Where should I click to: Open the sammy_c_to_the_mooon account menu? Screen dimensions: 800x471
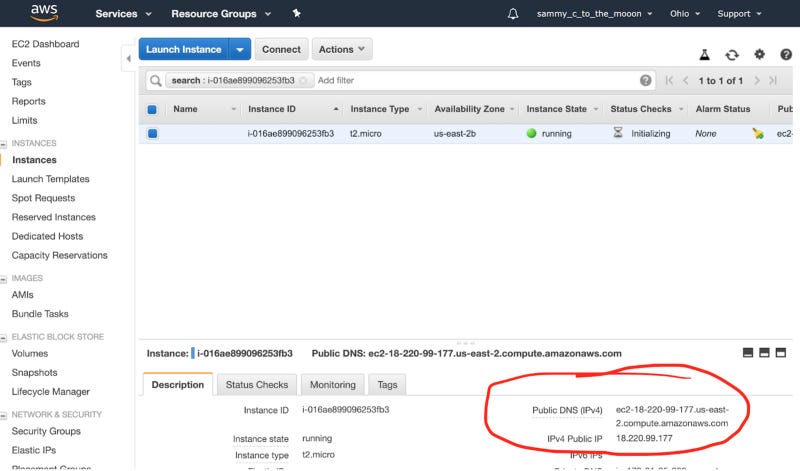[x=594, y=14]
